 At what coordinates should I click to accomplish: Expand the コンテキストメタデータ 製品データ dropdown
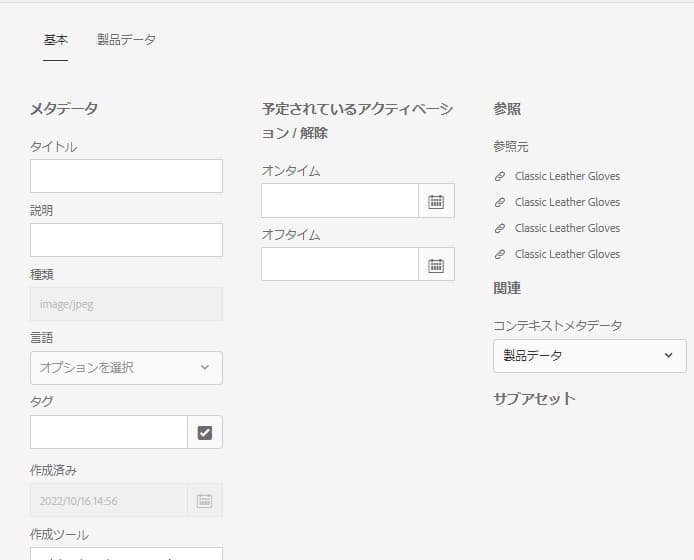click(590, 355)
